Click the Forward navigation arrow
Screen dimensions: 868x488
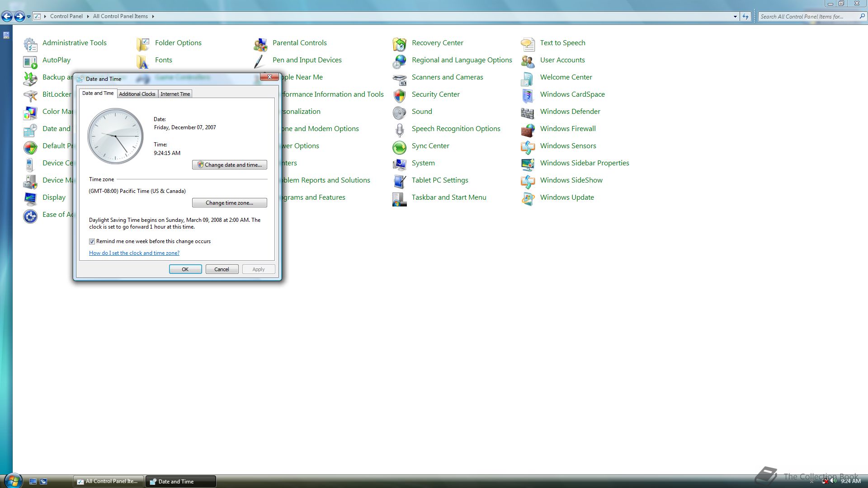point(19,17)
